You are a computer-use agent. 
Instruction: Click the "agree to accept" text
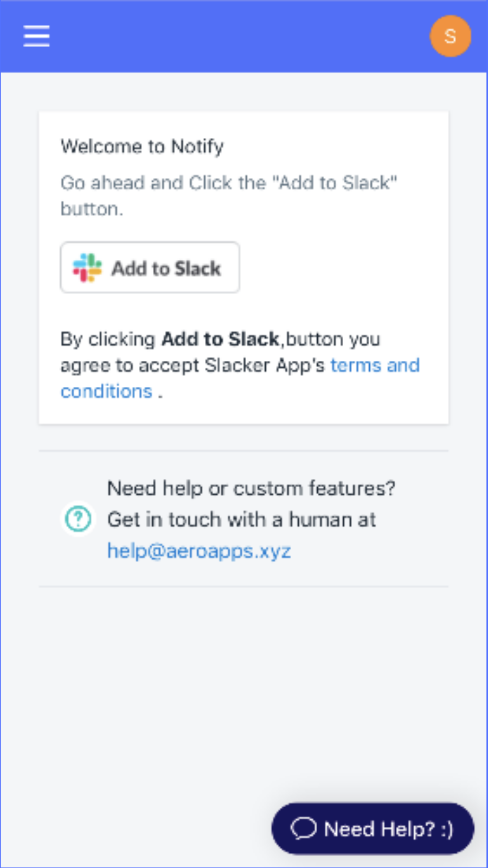tap(130, 365)
